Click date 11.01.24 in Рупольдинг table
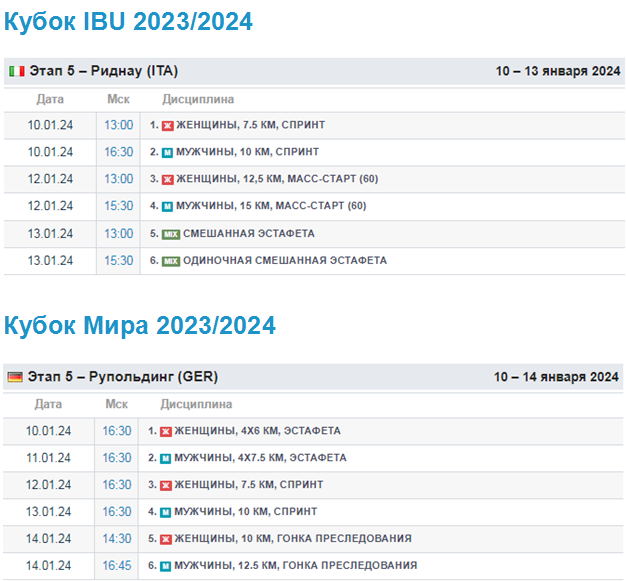Screen dimensions: 626x581 coord(48,458)
